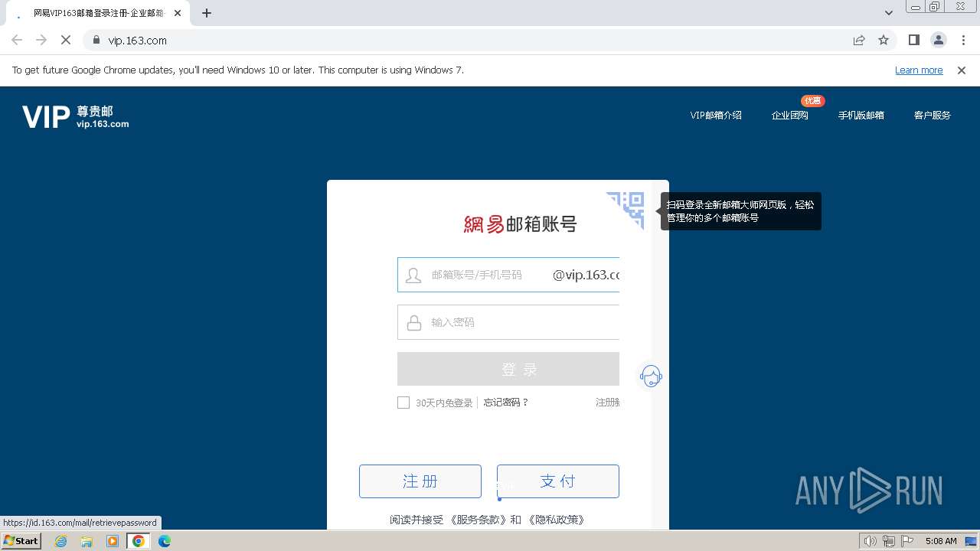Click the grey 登录 button
980x551 pixels.
(x=508, y=369)
